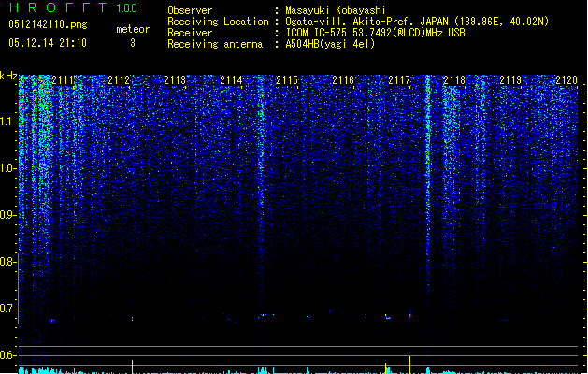588x374 pixels.
Task: Select observer name Masayuki Kobayashi
Action: (336, 10)
